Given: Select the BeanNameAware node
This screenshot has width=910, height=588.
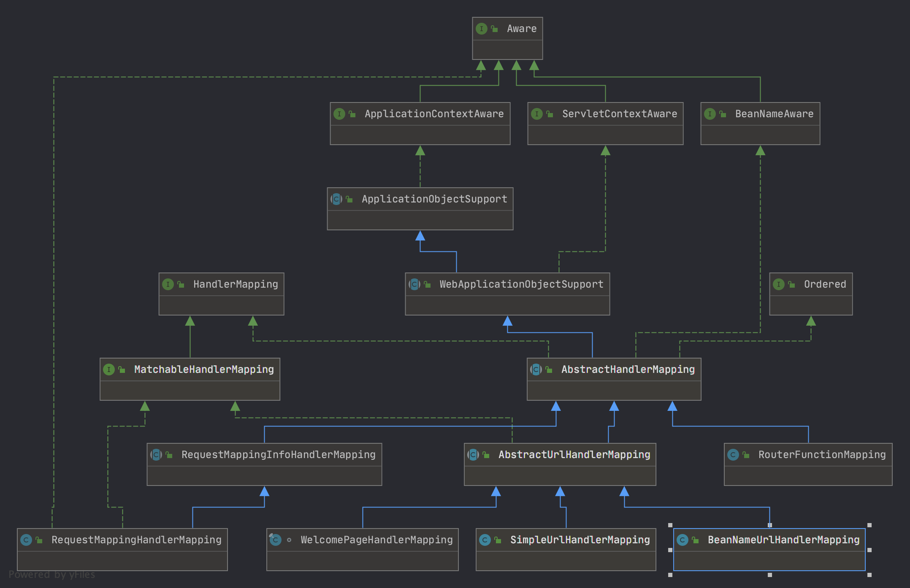Looking at the screenshot, I should point(760,124).
